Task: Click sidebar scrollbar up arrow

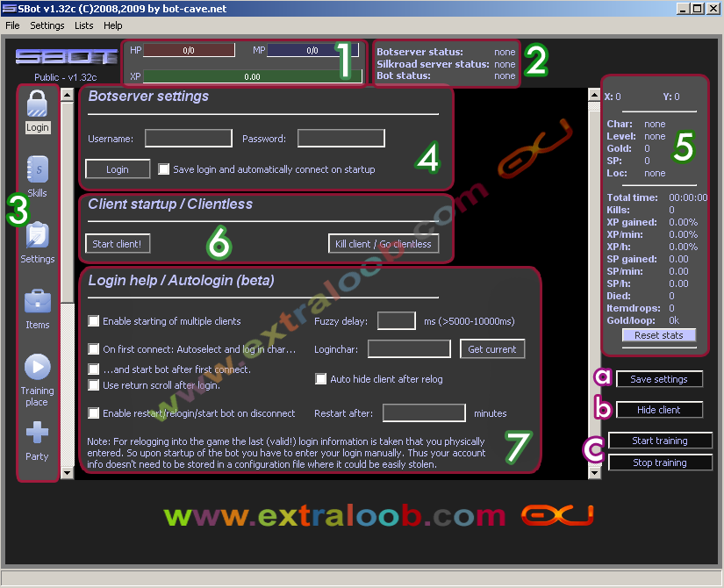Action: (x=68, y=95)
